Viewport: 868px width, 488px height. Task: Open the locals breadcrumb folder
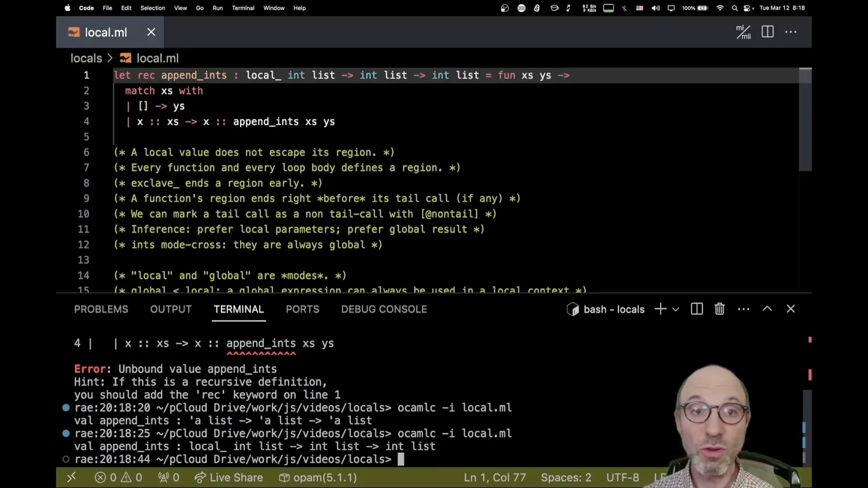pyautogui.click(x=86, y=58)
